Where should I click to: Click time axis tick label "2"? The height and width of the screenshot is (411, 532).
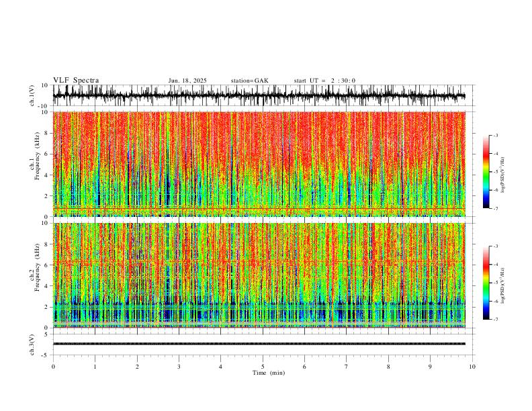coord(137,367)
